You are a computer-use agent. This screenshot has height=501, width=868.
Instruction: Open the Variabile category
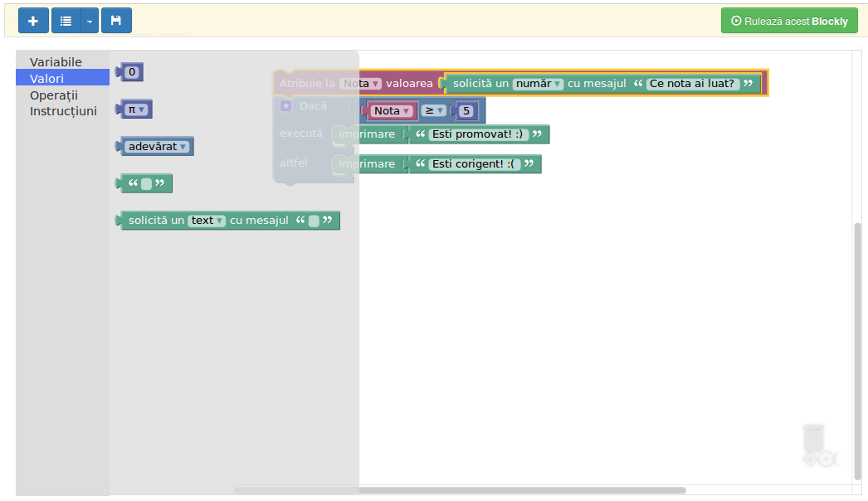[x=56, y=62]
